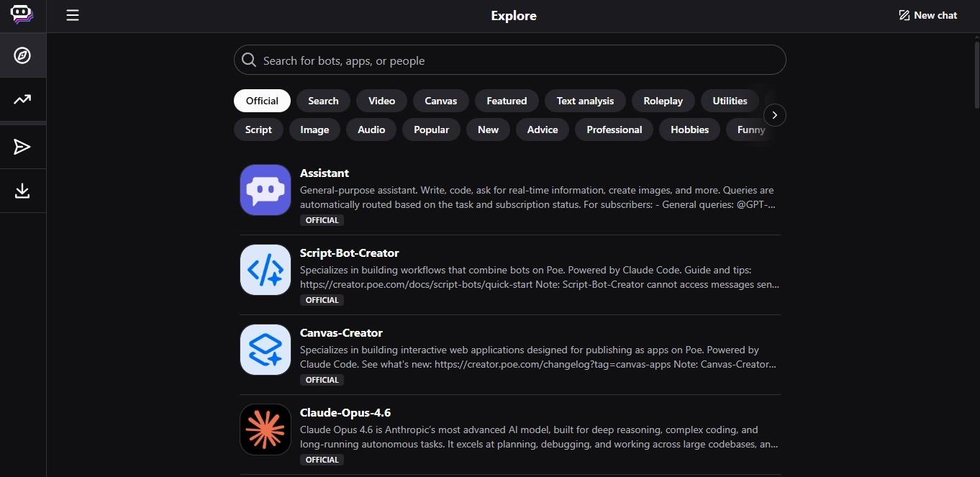The image size is (980, 477).
Task: Click OFFICIAL badge under Claude-Opus-4.6
Action: [x=322, y=460]
